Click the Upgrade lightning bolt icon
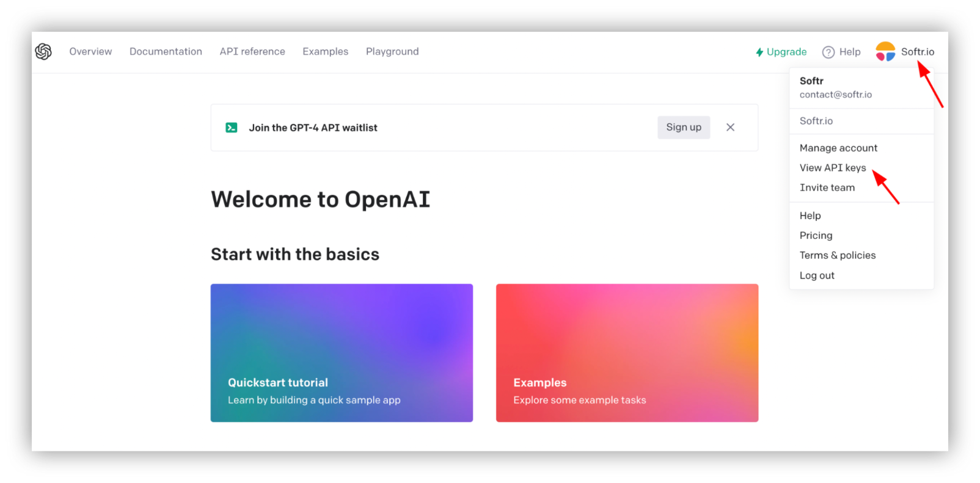 pos(759,53)
